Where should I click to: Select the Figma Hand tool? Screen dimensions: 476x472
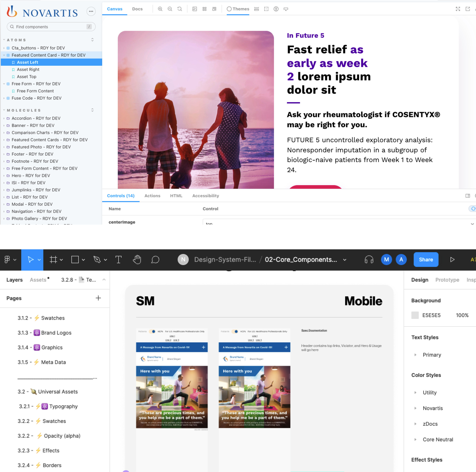[x=137, y=260]
